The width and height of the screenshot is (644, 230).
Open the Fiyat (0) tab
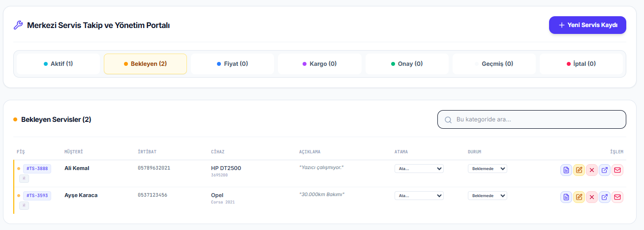(232, 64)
